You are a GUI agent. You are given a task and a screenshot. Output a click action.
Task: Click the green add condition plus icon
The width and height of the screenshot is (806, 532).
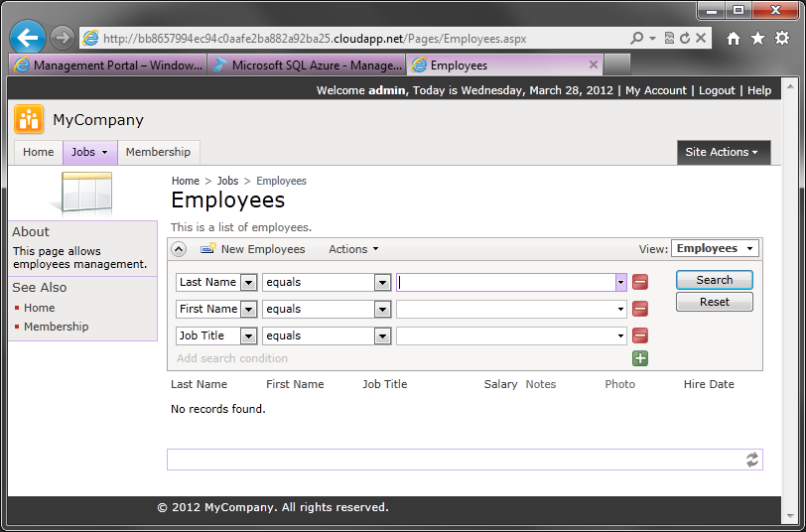[640, 358]
